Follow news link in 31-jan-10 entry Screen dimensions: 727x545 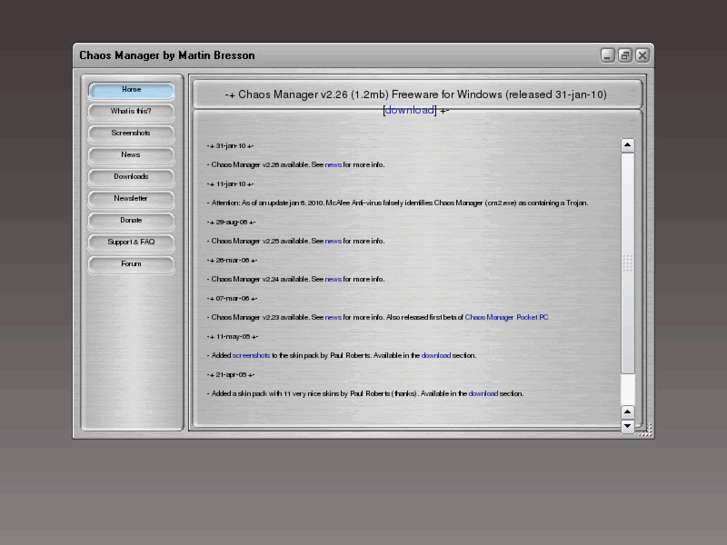[333, 165]
